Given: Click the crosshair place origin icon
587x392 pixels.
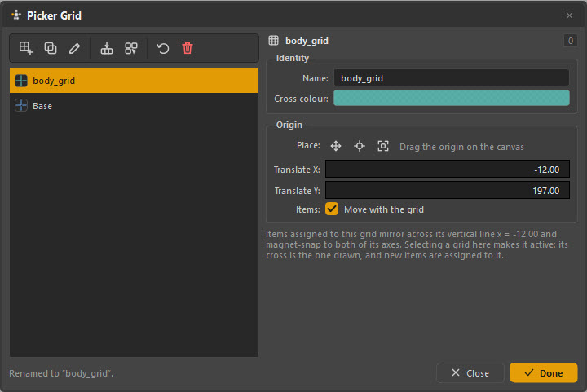Looking at the screenshot, I should [x=360, y=146].
